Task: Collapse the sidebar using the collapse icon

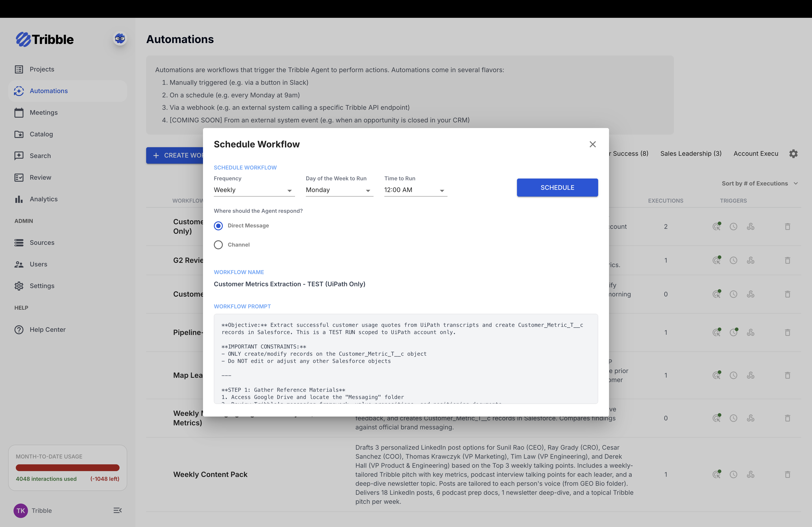Action: (x=118, y=510)
